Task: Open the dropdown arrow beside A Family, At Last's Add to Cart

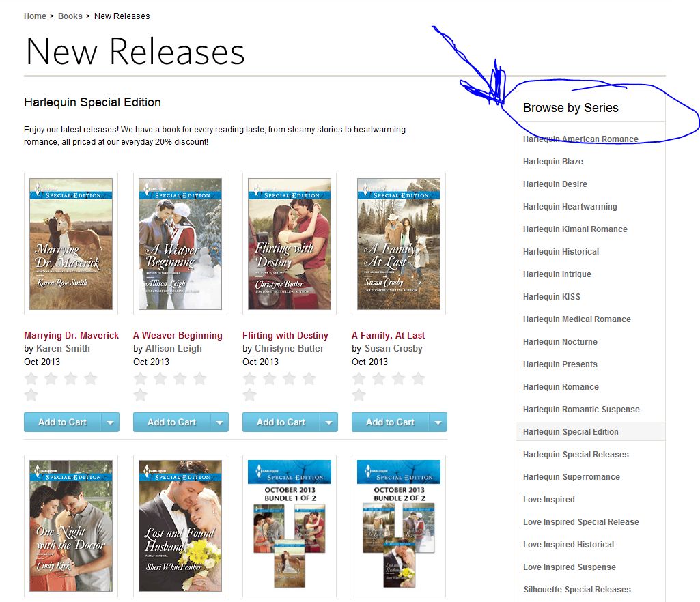Action: point(438,422)
